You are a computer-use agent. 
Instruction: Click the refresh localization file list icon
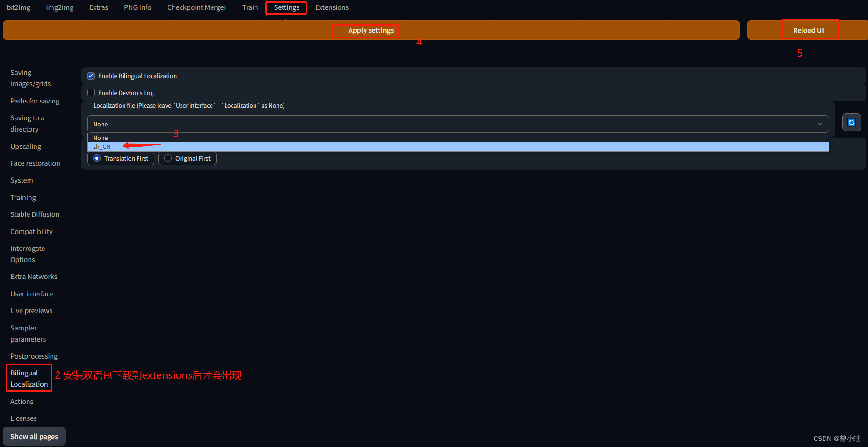tap(851, 123)
